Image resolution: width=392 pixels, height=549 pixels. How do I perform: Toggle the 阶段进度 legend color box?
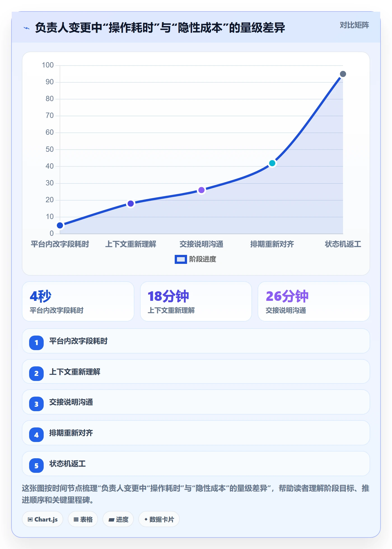click(x=181, y=259)
